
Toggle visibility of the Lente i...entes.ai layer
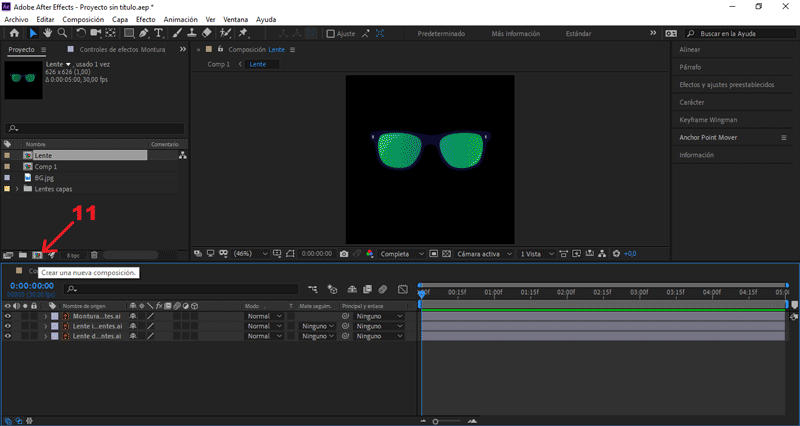(8, 326)
